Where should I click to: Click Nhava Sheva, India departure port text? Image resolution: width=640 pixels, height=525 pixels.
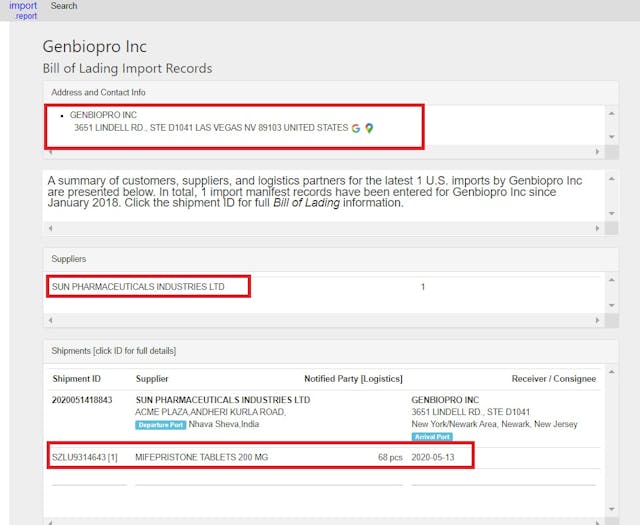[x=224, y=424]
